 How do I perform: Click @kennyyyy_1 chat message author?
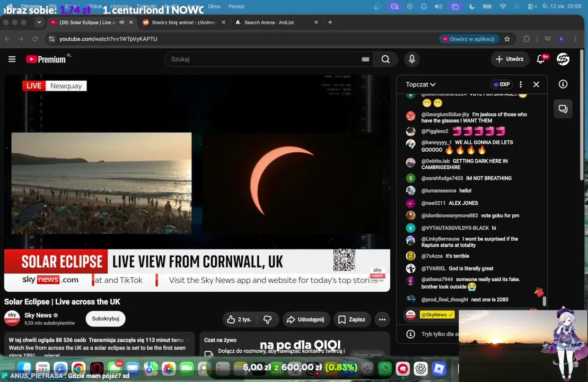[x=436, y=143]
